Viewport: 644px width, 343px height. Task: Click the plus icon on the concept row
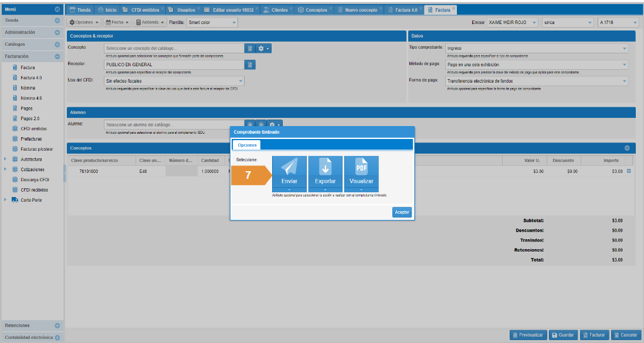(x=629, y=171)
